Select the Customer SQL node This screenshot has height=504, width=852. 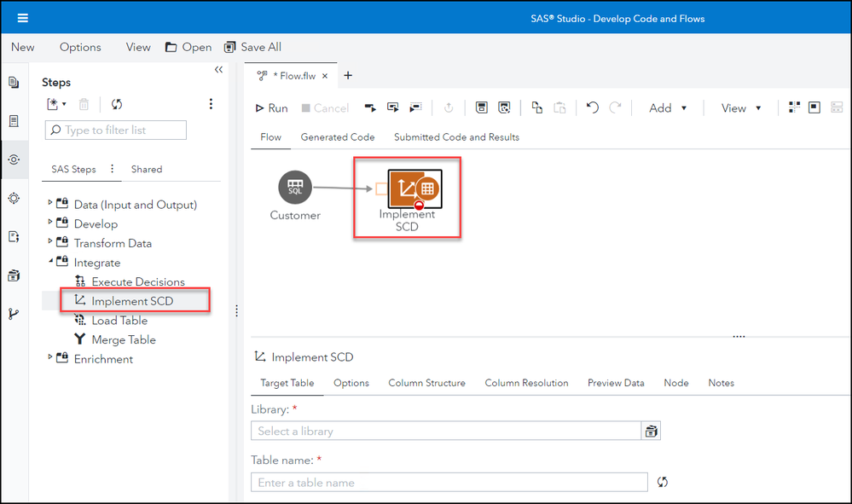(295, 188)
